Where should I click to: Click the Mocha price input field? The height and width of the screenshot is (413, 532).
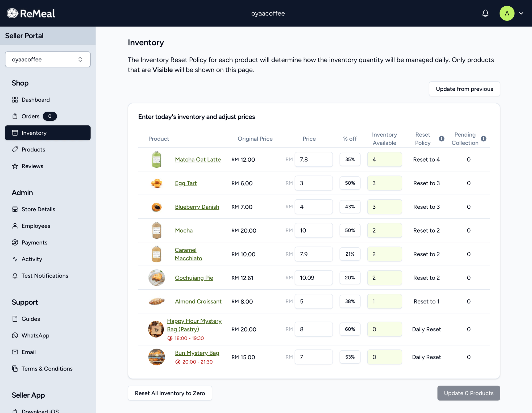(x=313, y=230)
